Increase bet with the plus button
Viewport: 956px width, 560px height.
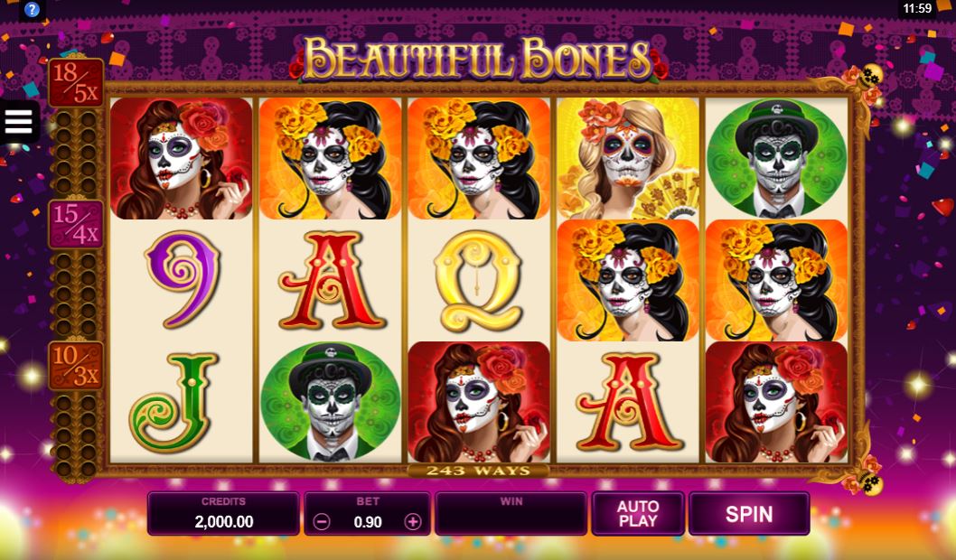click(x=413, y=521)
